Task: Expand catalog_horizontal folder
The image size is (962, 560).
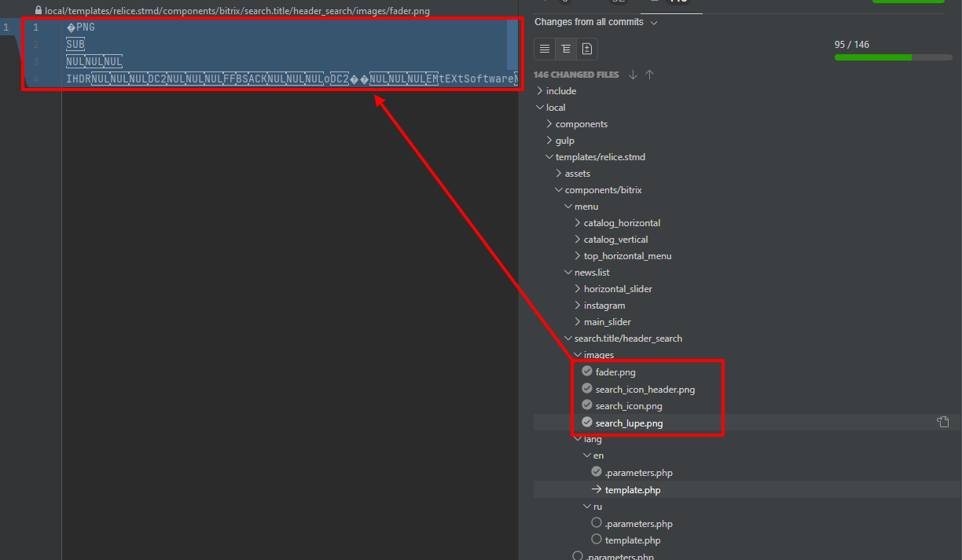Action: (x=578, y=223)
